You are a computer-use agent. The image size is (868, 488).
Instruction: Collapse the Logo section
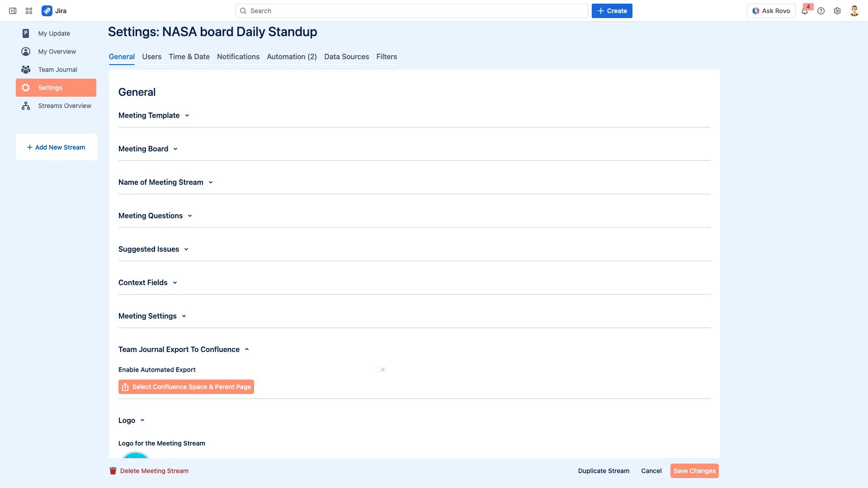coord(142,420)
